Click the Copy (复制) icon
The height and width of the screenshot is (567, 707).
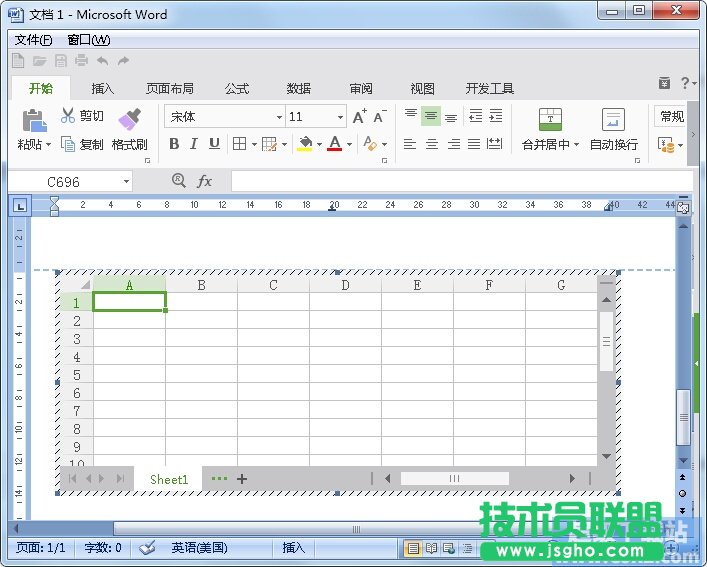pos(68,144)
